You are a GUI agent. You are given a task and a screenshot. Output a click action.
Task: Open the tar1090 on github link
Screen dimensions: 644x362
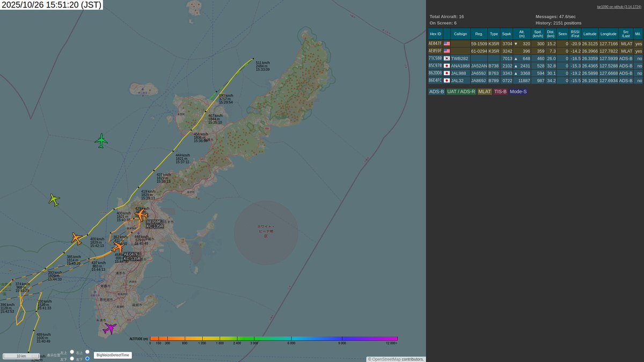pyautogui.click(x=619, y=7)
